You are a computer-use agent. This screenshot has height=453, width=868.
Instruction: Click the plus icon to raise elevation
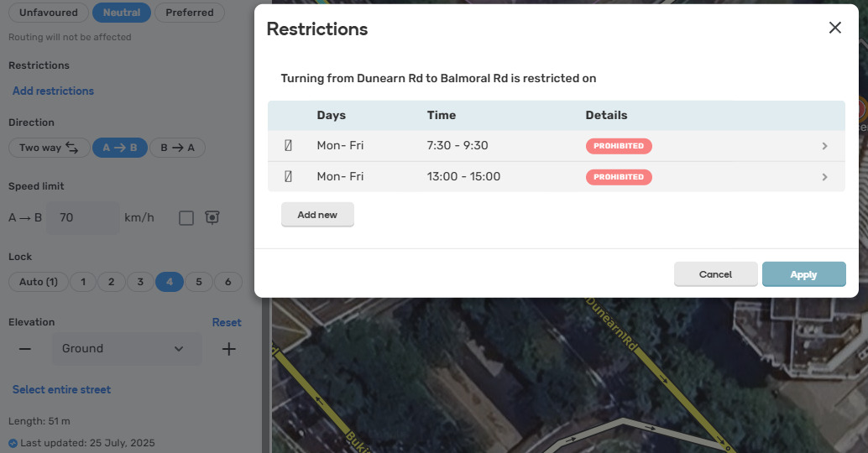[x=228, y=349]
